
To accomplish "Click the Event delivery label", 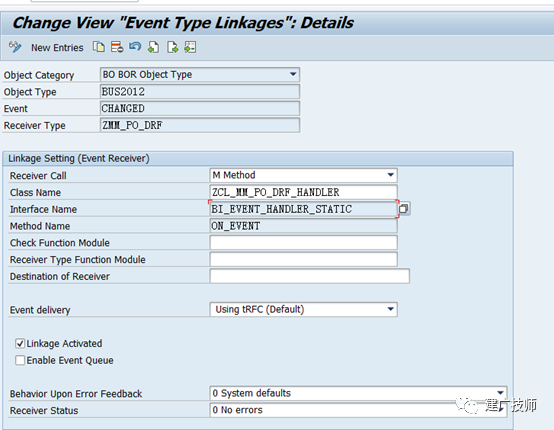I will 40,310.
